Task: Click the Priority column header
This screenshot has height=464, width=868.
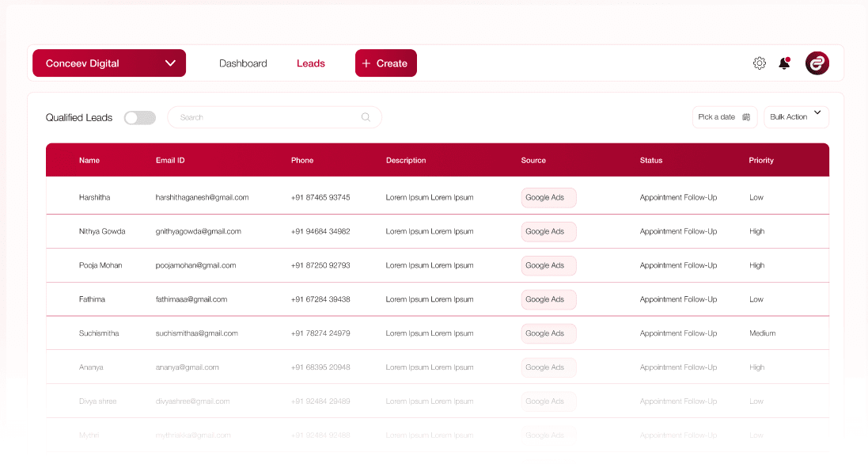Action: coord(761,160)
